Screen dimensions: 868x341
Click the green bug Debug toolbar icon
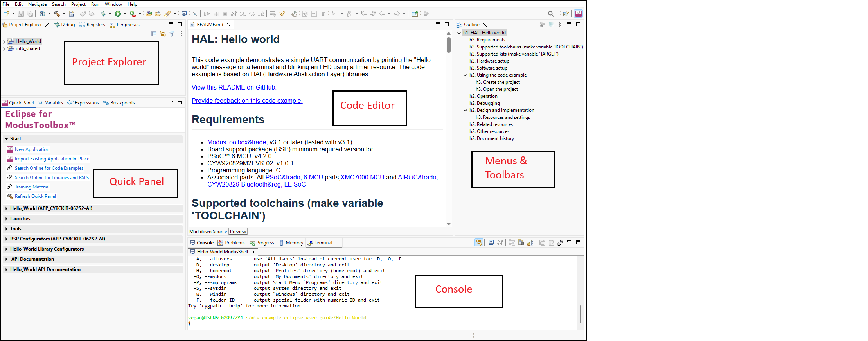(x=103, y=14)
